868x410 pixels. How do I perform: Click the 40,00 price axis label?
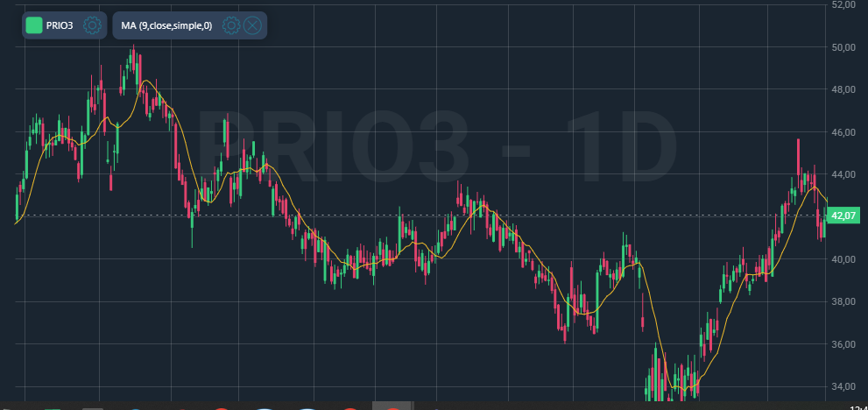click(x=843, y=258)
